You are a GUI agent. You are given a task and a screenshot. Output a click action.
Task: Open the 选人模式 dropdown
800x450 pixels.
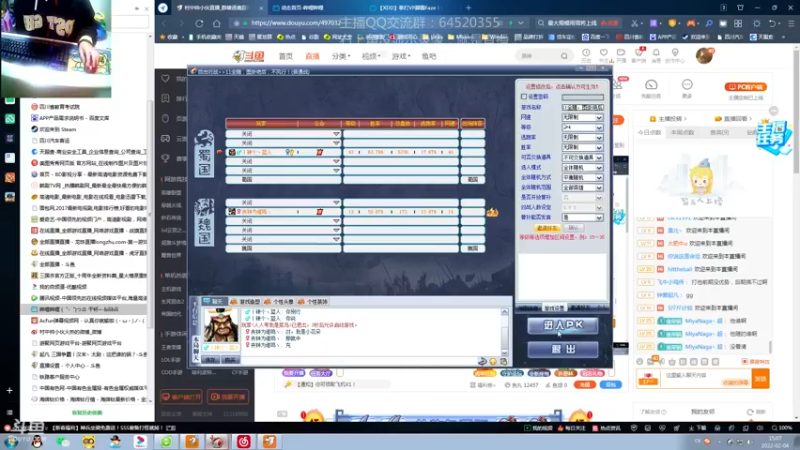pos(583,167)
